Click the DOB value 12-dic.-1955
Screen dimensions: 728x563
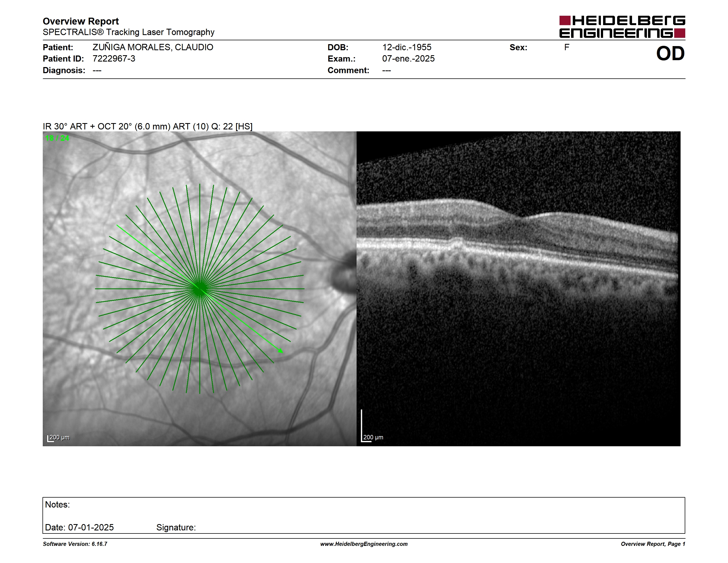click(x=407, y=47)
